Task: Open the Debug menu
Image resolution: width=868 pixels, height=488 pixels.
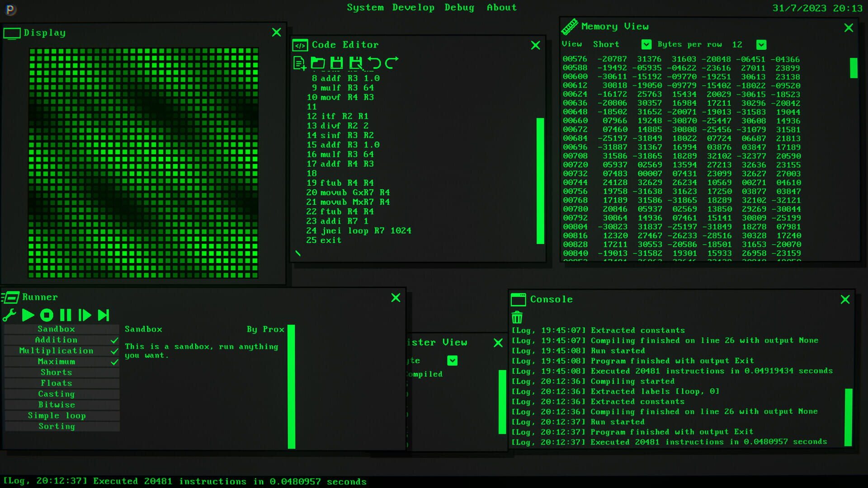Action: [x=459, y=7]
